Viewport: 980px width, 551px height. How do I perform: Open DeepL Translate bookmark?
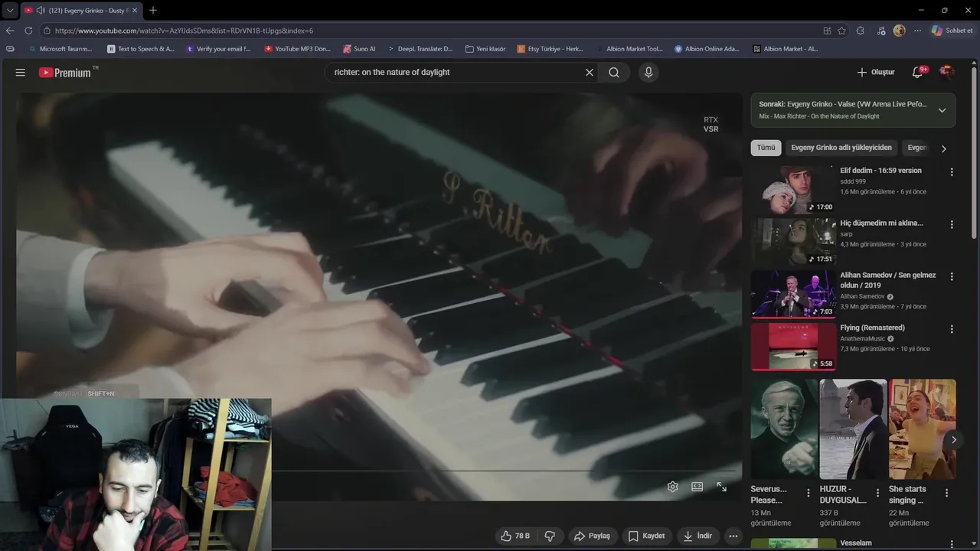pos(420,49)
